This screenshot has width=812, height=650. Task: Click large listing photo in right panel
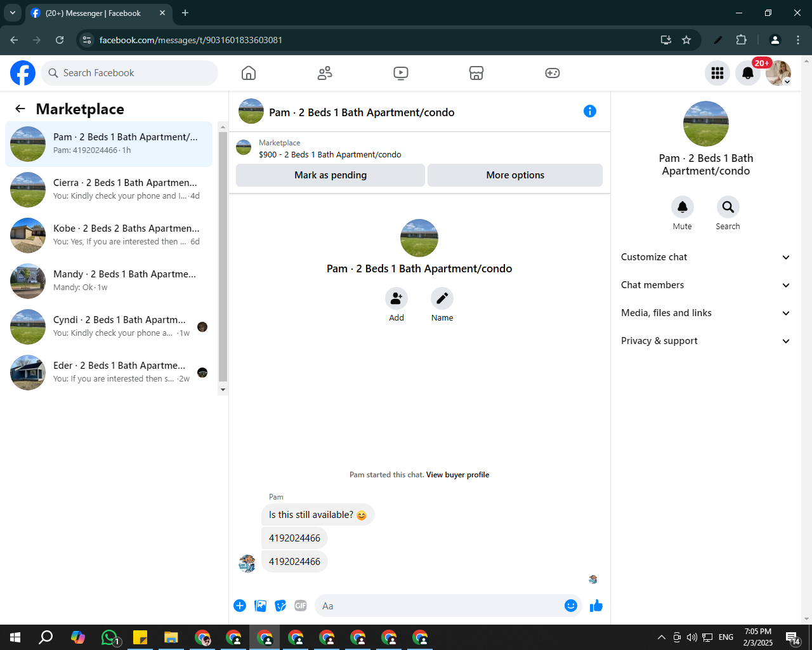(706, 124)
